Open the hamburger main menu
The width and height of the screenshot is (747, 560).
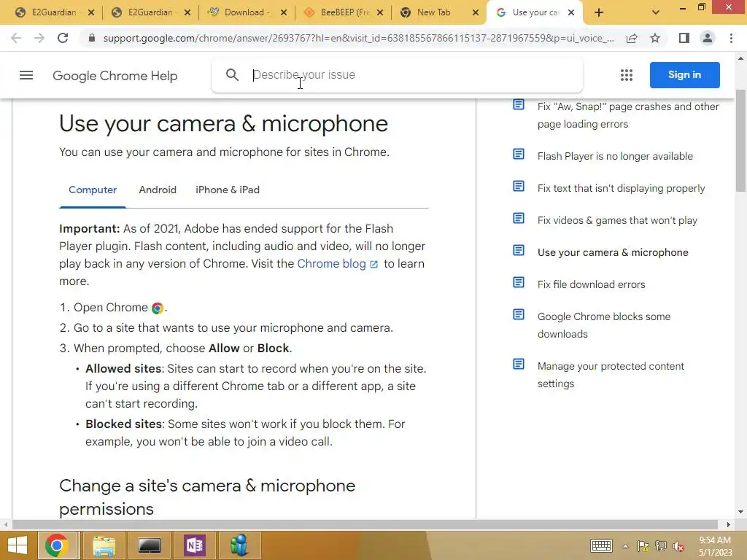click(x=26, y=75)
